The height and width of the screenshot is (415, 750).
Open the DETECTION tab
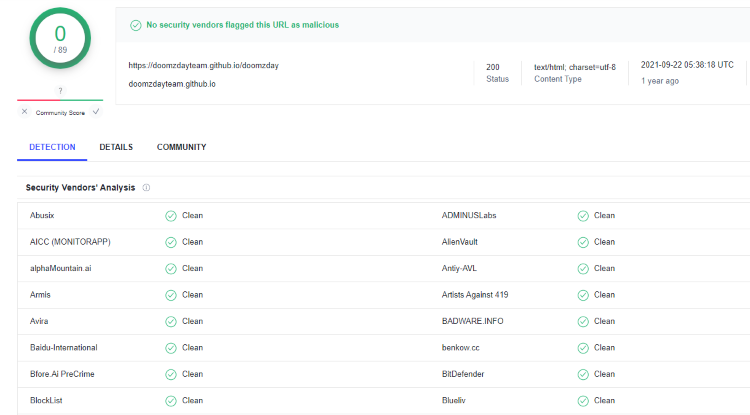[52, 147]
